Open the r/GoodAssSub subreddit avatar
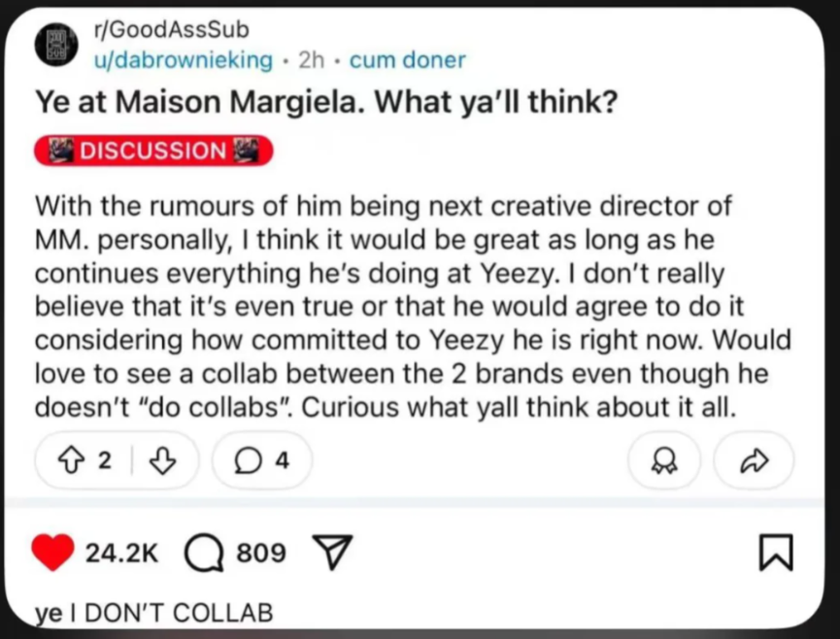The image size is (840, 639). pyautogui.click(x=56, y=45)
